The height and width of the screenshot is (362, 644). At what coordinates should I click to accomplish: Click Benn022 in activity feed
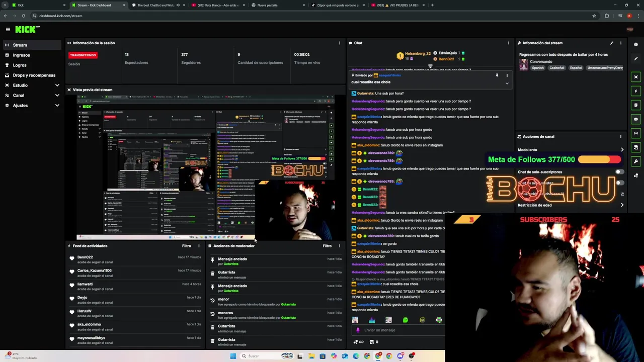[85, 257]
